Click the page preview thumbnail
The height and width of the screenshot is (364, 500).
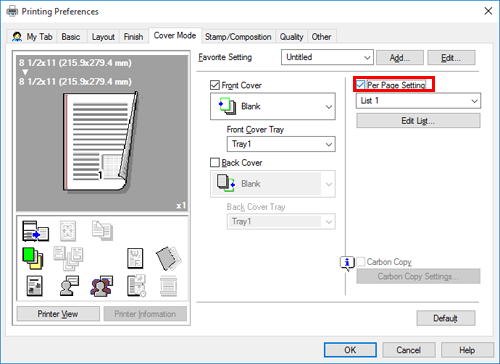click(x=102, y=133)
